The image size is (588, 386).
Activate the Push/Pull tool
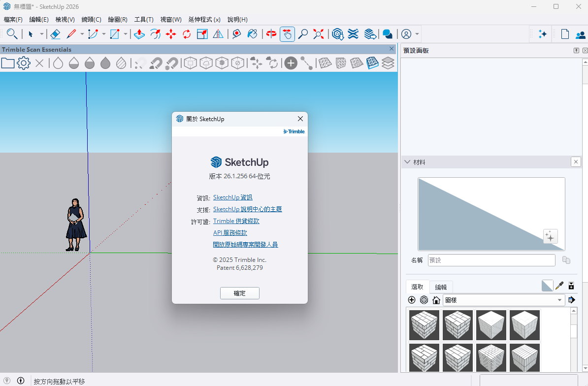point(139,34)
